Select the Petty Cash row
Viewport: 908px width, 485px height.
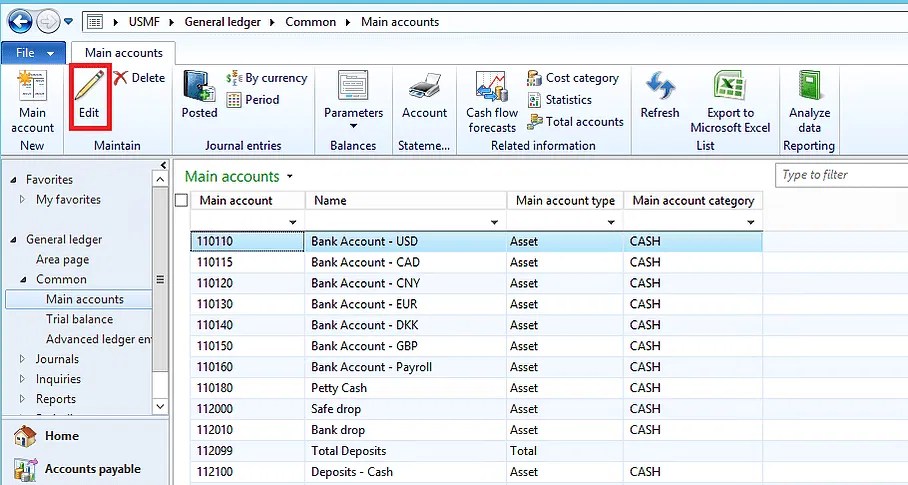click(x=476, y=388)
